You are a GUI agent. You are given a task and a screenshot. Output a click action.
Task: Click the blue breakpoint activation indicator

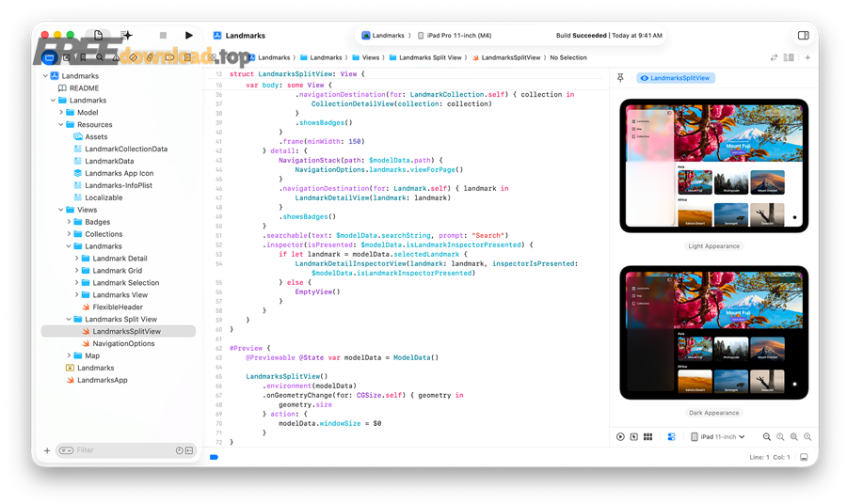(x=214, y=457)
